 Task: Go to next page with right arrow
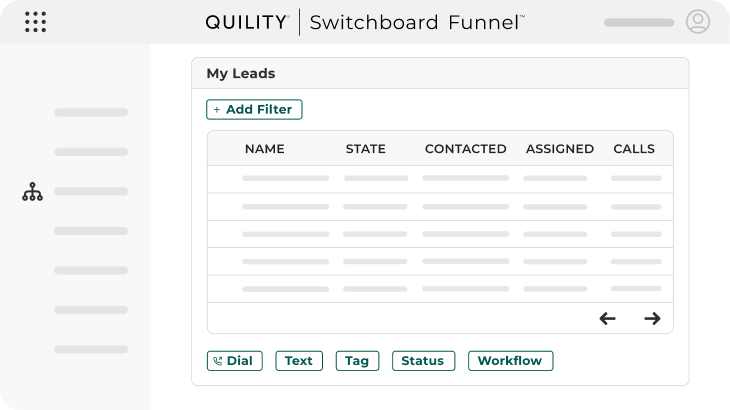click(652, 319)
